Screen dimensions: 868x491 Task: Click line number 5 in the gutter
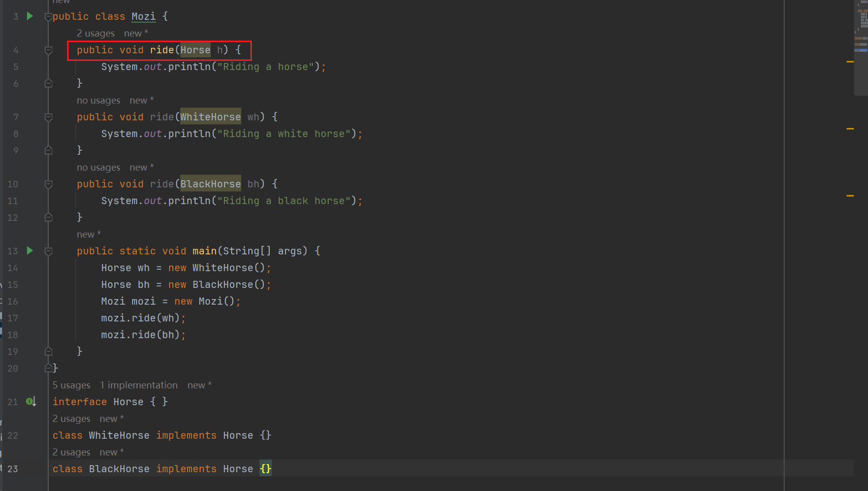pyautogui.click(x=16, y=67)
